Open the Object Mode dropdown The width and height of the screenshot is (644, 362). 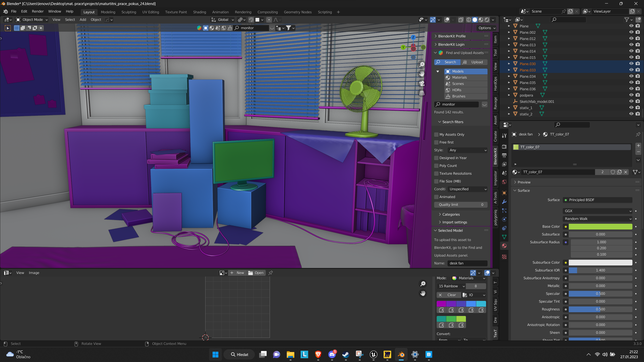[32, 20]
